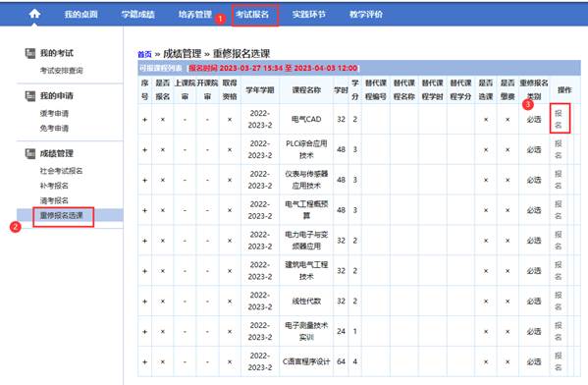This screenshot has height=385, width=588.
Task: Select the 电力电子与变频器应用 course name
Action: [x=306, y=241]
